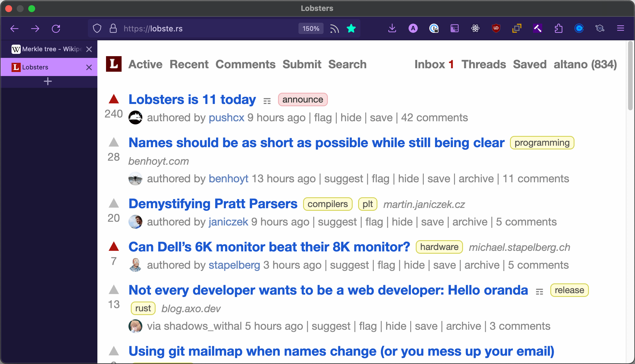The height and width of the screenshot is (364, 635).
Task: Toggle bookmark star for this page
Action: 351,29
